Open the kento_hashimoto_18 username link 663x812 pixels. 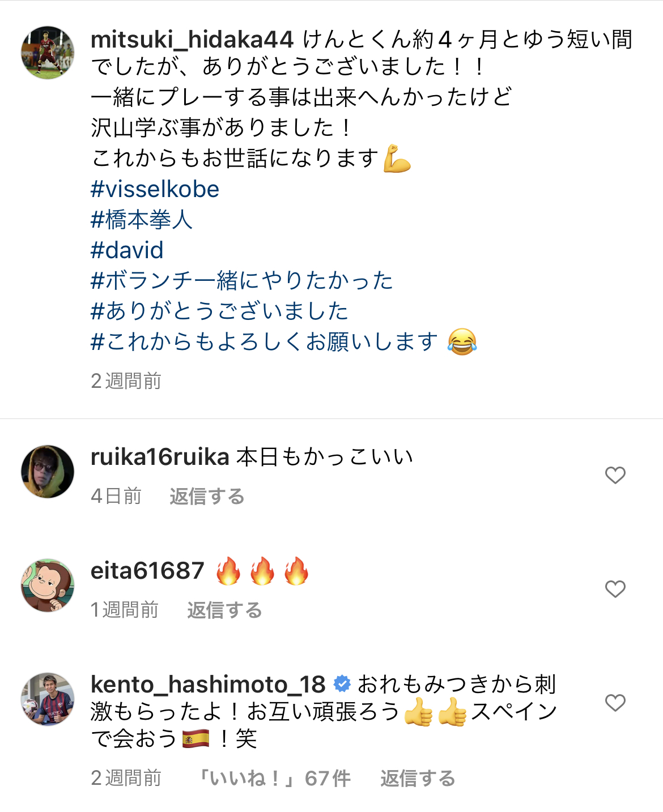(208, 685)
